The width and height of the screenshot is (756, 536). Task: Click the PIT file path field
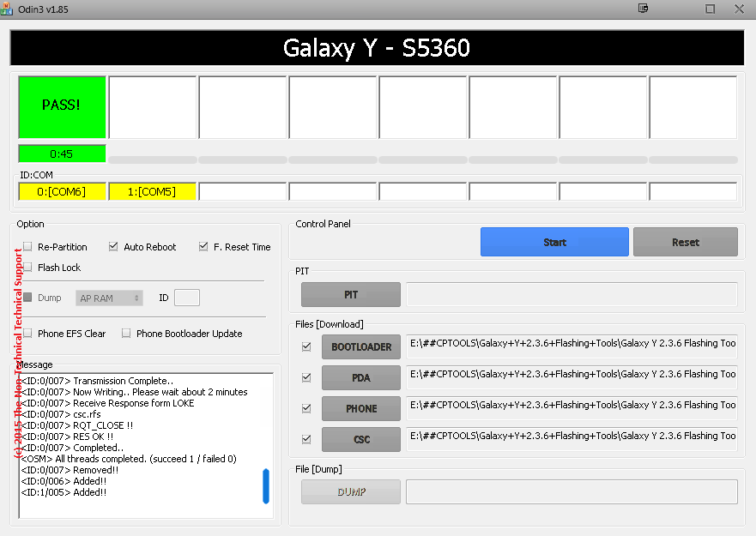pyautogui.click(x=572, y=294)
